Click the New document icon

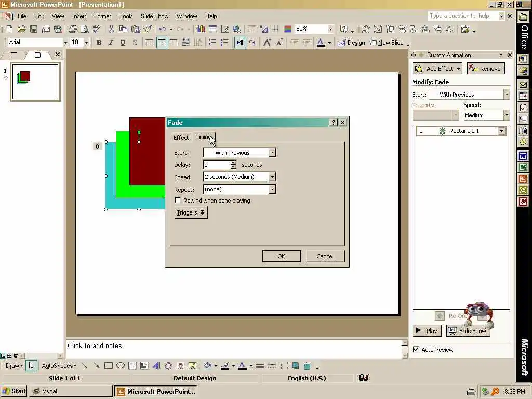click(9, 29)
